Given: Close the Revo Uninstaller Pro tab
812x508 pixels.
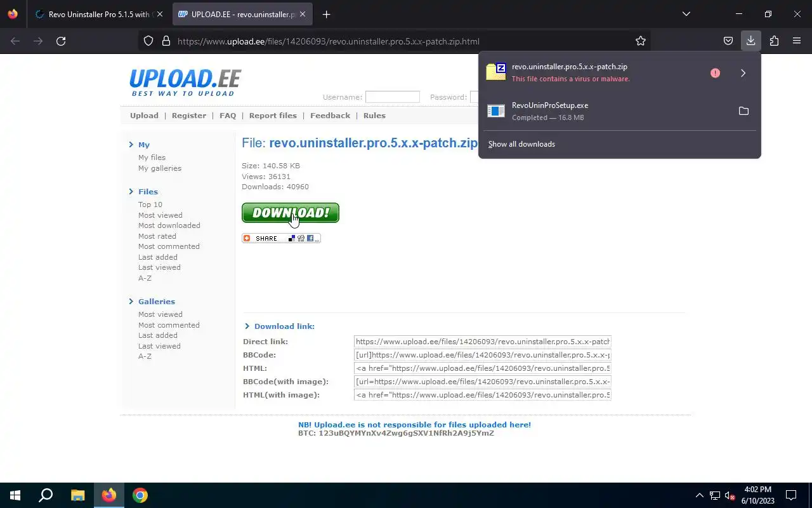Looking at the screenshot, I should [x=160, y=14].
